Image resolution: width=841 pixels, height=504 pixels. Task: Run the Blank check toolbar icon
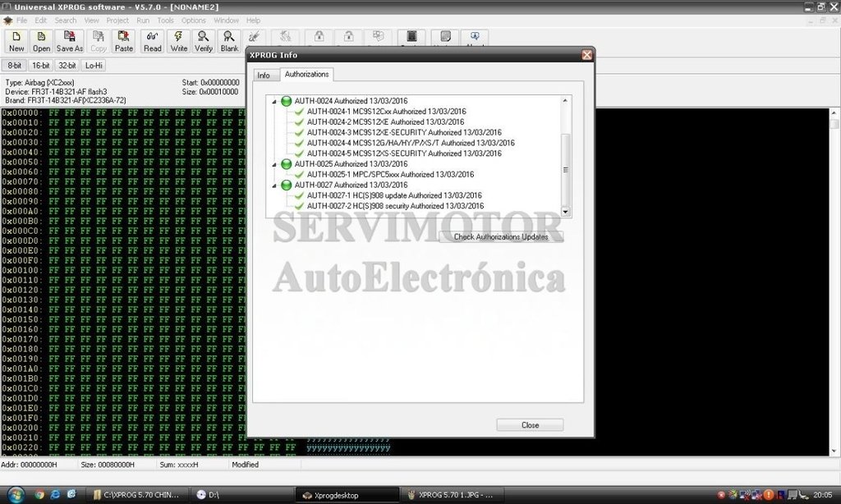point(229,42)
